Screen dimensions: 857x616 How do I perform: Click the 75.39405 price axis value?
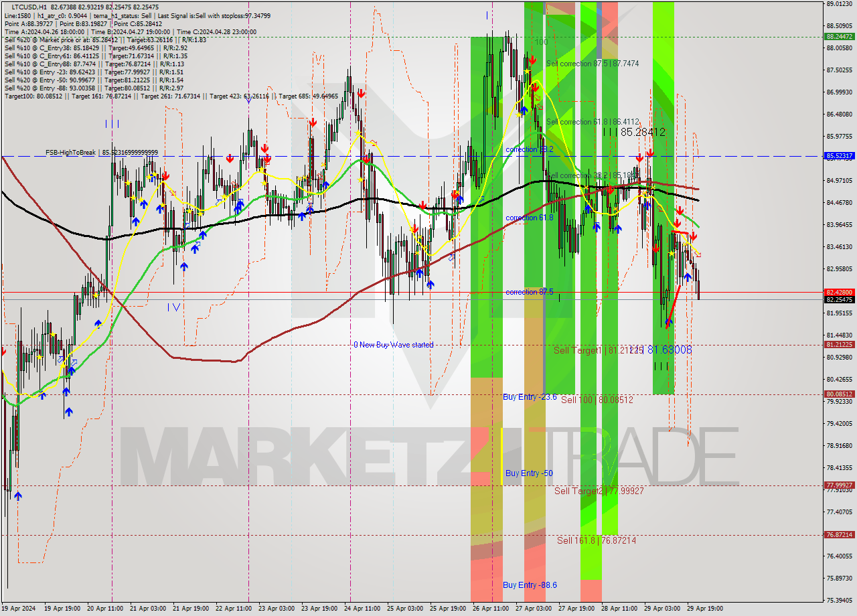pos(839,601)
